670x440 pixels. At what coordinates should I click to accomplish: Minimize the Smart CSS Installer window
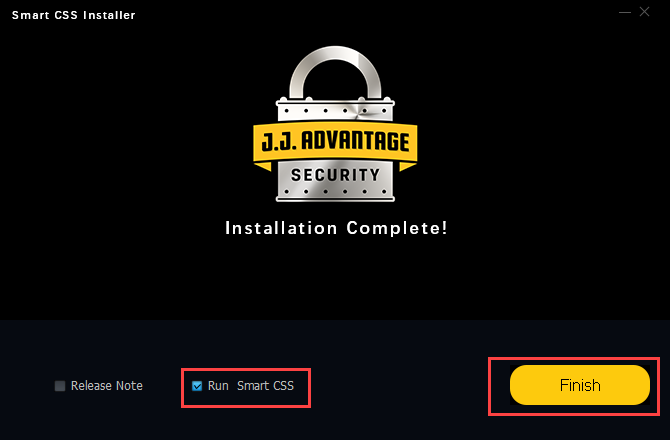coord(625,12)
